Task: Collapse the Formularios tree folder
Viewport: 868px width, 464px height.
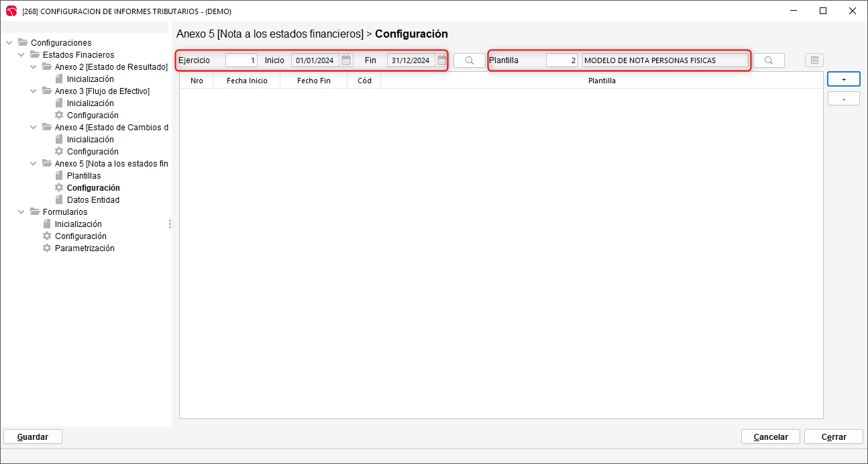Action: tap(21, 212)
